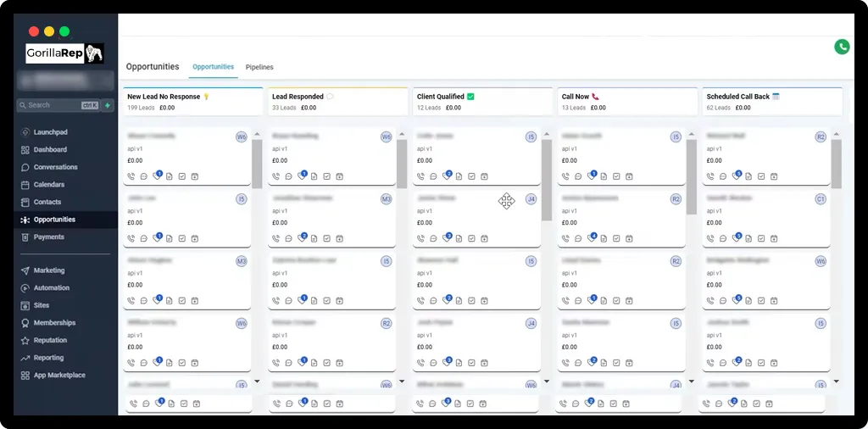Viewport: 868px width, 429px height.
Task: Open tasks checkbox icon on M3 New Lead card
Action: click(181, 301)
